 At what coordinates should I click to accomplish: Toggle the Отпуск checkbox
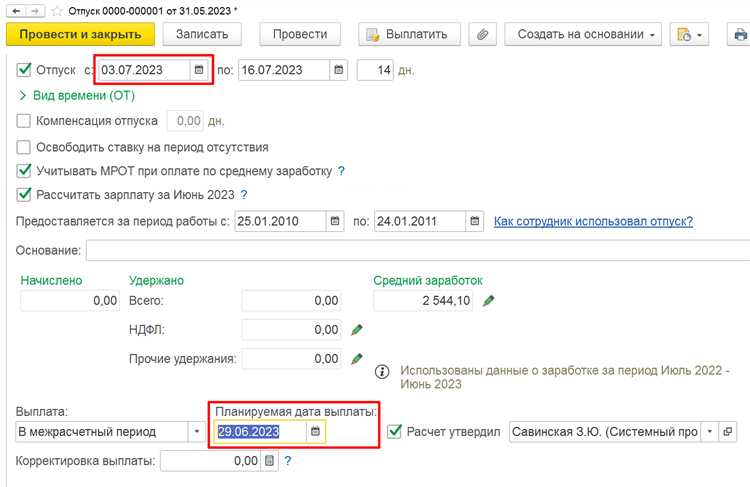pyautogui.click(x=24, y=70)
